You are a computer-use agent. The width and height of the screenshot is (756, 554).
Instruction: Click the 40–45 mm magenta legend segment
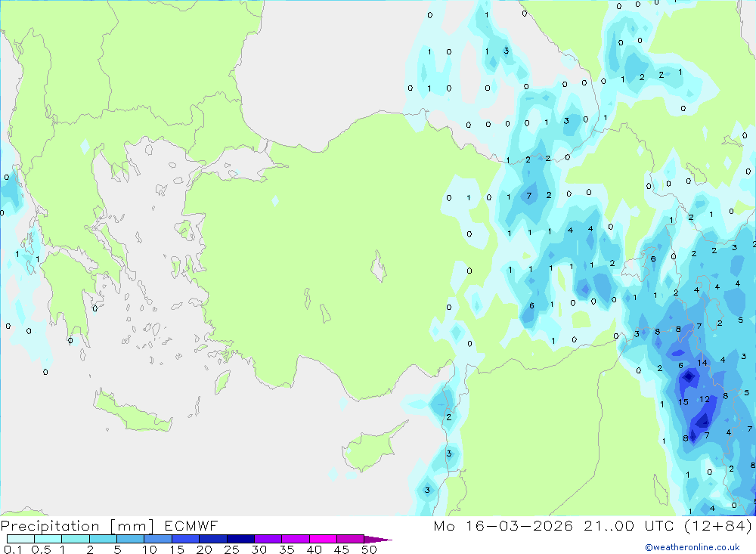323,539
